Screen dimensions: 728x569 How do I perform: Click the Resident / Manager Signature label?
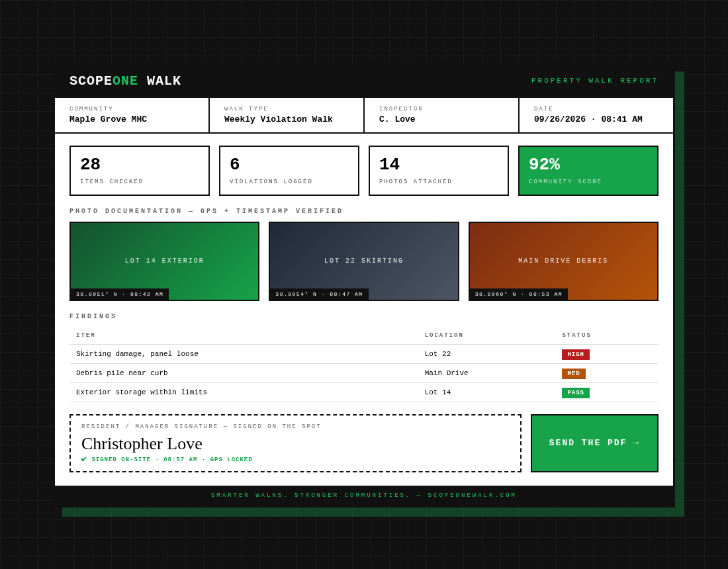click(x=201, y=427)
